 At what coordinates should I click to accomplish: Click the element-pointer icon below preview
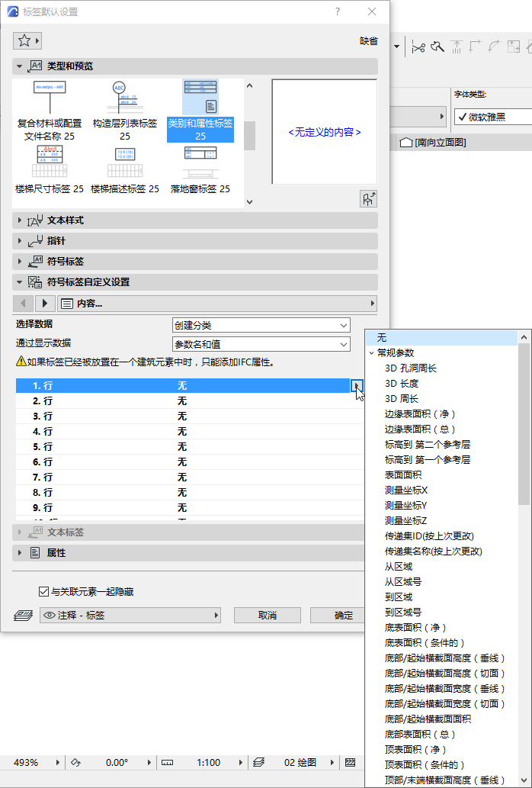point(368,199)
